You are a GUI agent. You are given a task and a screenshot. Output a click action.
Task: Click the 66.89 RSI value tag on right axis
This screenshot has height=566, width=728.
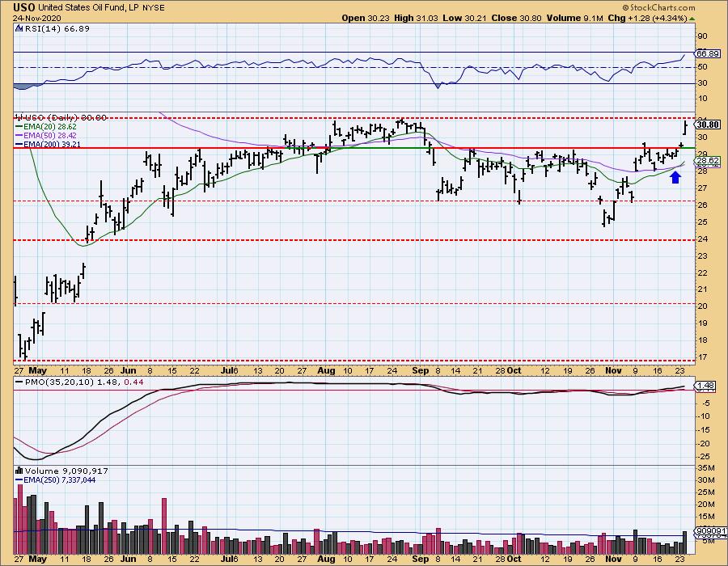[708, 54]
